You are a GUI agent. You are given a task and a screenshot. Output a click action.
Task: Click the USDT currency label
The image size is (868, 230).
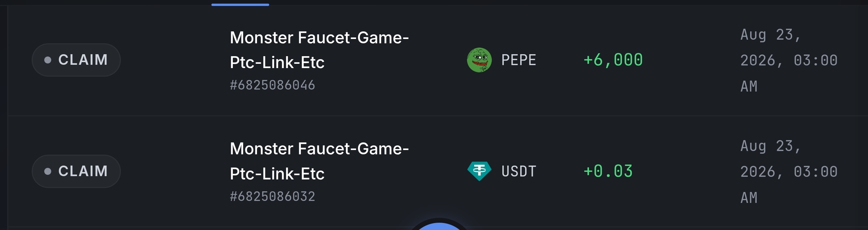(x=519, y=171)
